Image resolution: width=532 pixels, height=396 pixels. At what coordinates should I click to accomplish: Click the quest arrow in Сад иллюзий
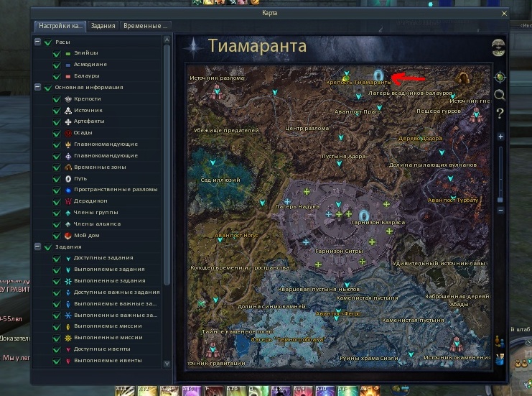tap(213, 162)
